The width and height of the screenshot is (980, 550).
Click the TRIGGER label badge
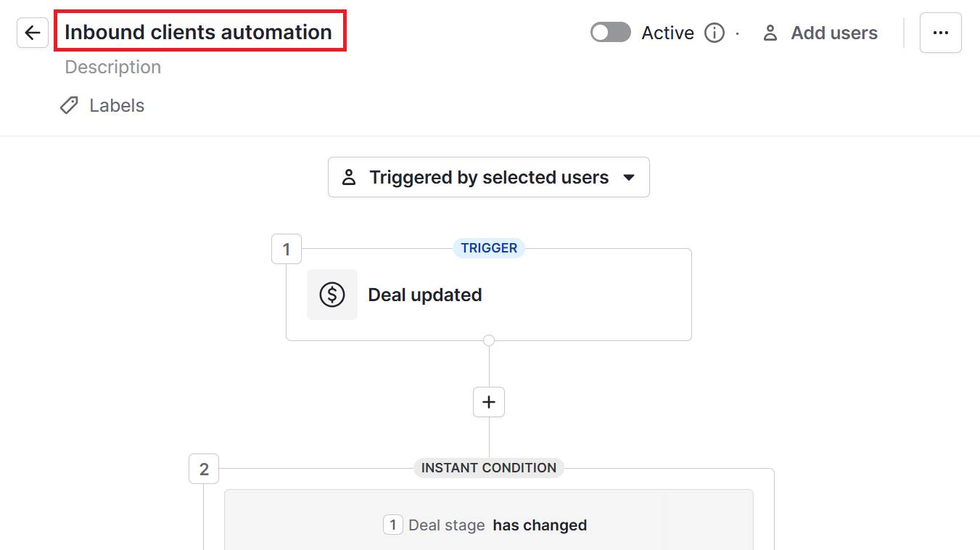click(x=488, y=247)
